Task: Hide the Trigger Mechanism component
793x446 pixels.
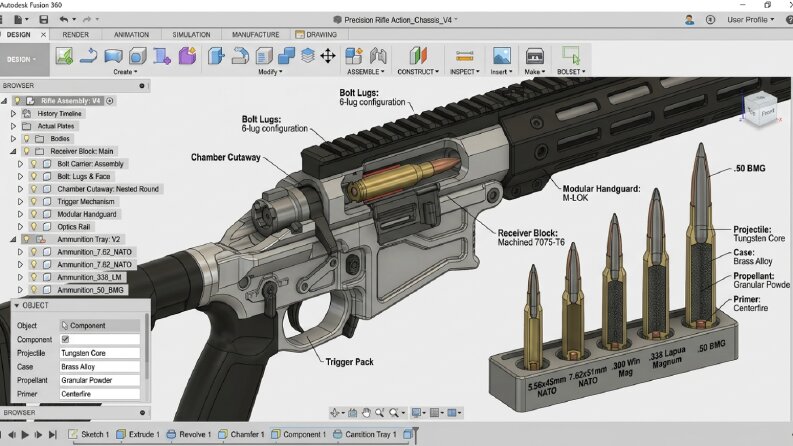Action: [x=34, y=201]
